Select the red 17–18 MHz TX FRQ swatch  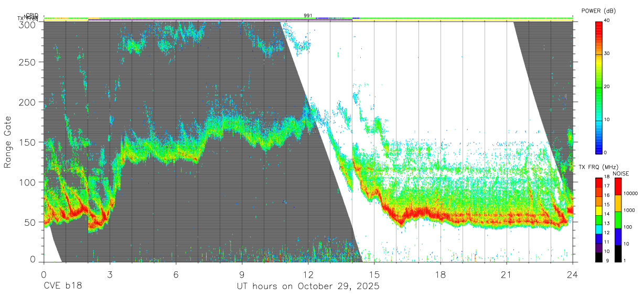point(598,182)
